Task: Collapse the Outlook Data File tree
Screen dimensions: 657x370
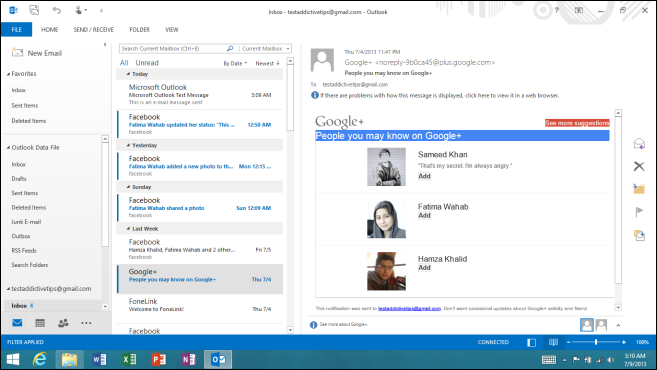Action: click(x=8, y=147)
